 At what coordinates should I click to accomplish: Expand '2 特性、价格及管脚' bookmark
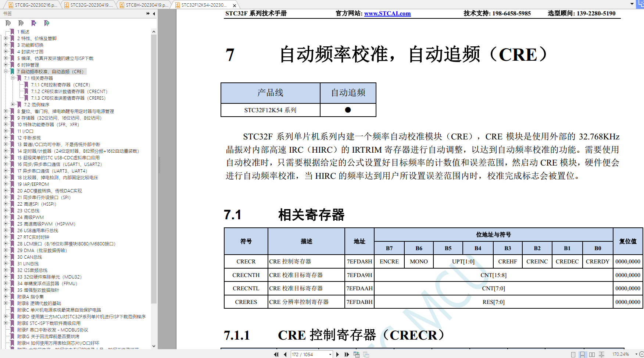6,38
